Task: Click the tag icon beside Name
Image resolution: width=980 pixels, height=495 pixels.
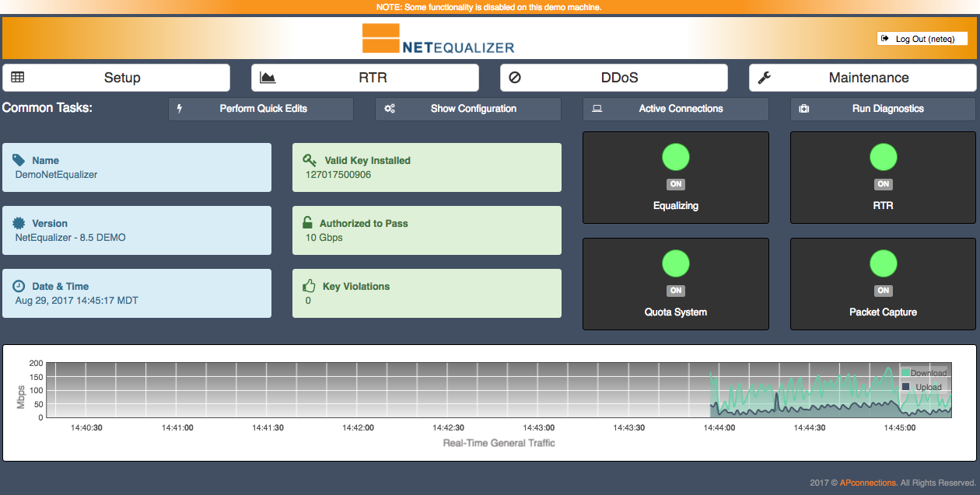Action: pyautogui.click(x=19, y=160)
